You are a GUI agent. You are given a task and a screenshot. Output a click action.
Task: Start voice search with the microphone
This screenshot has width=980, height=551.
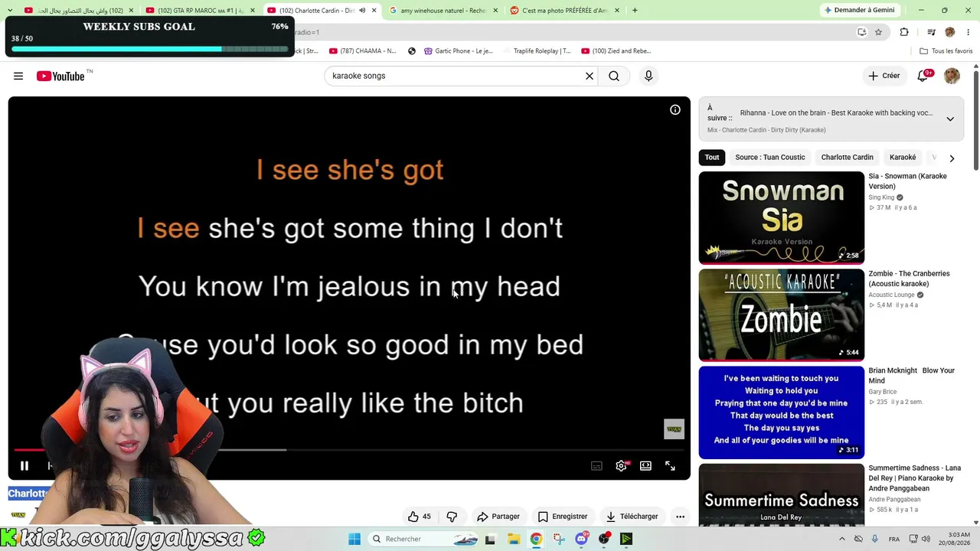coord(648,76)
